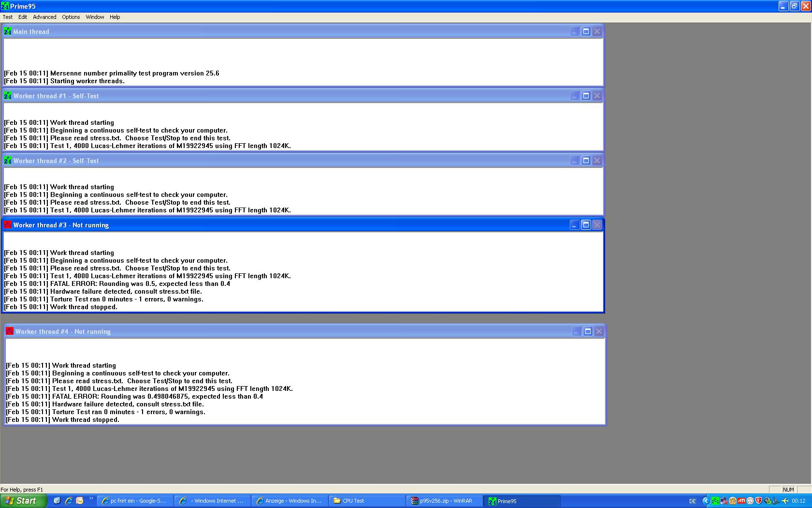Open the Options menu

pos(71,17)
